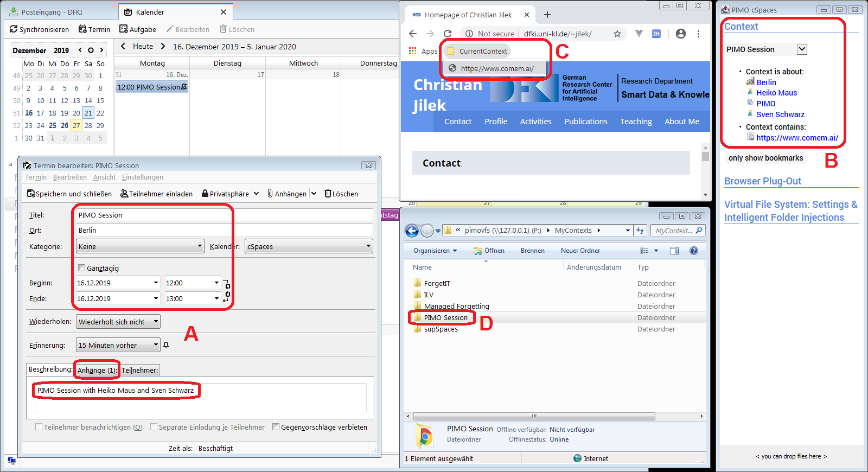Click Speichern und schließen in the event editor
Viewport: 868px width, 472px height.
(x=69, y=194)
